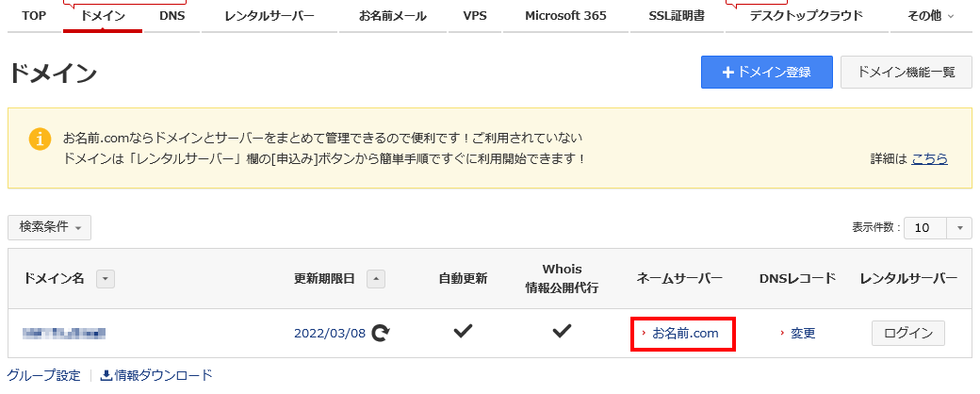This screenshot has height=394, width=980.
Task: Expand the 検索条件 dropdown
Action: pyautogui.click(x=49, y=228)
